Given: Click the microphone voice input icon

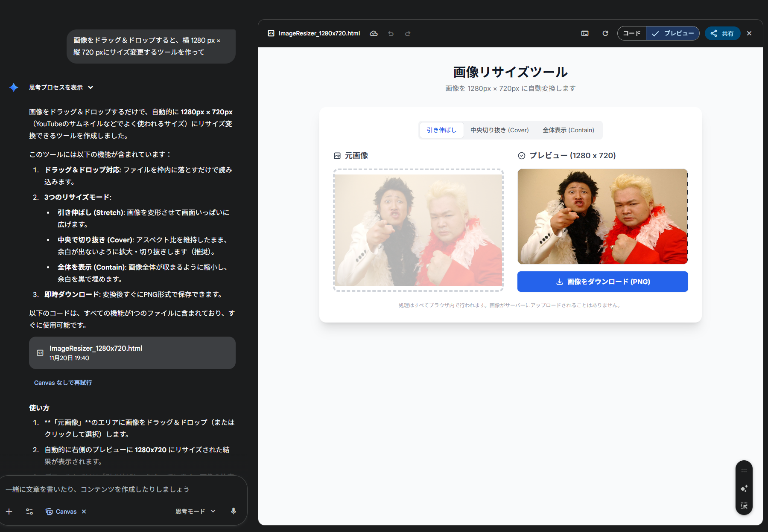Looking at the screenshot, I should [x=234, y=511].
